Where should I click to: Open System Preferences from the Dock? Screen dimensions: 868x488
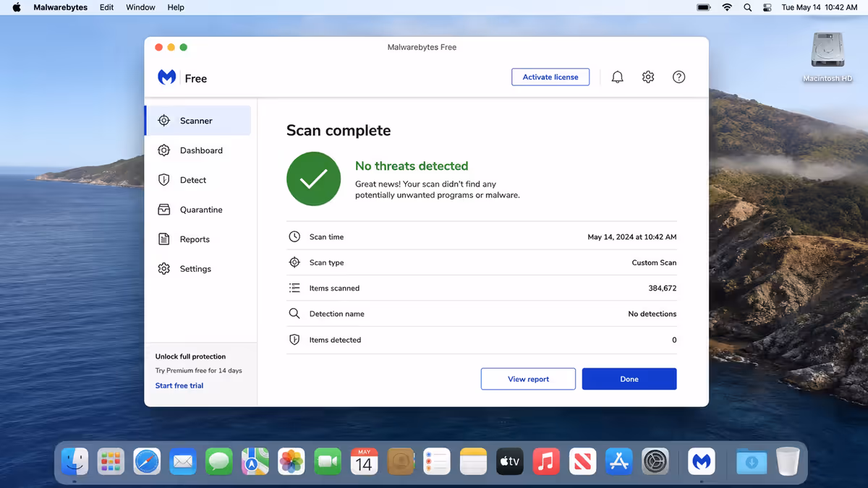655,461
